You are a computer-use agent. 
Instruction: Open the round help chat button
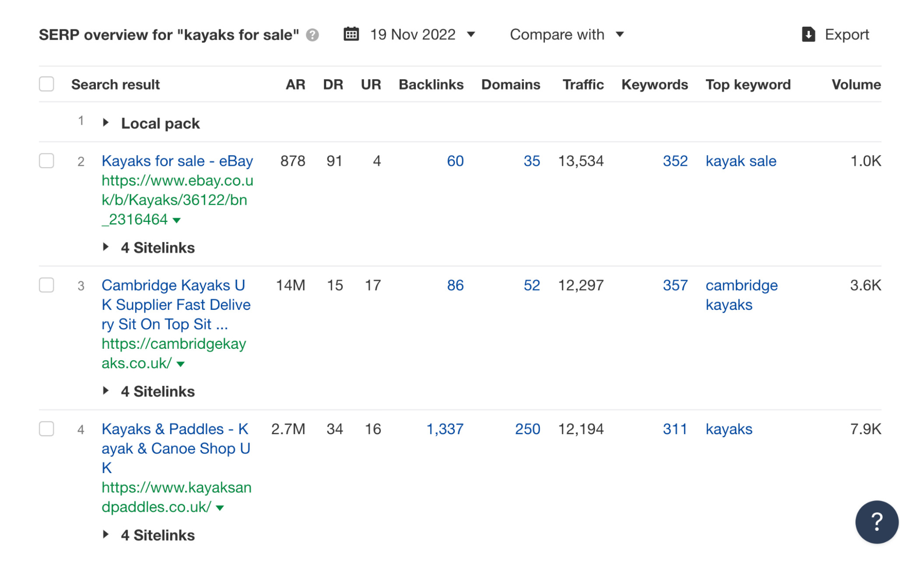click(876, 522)
